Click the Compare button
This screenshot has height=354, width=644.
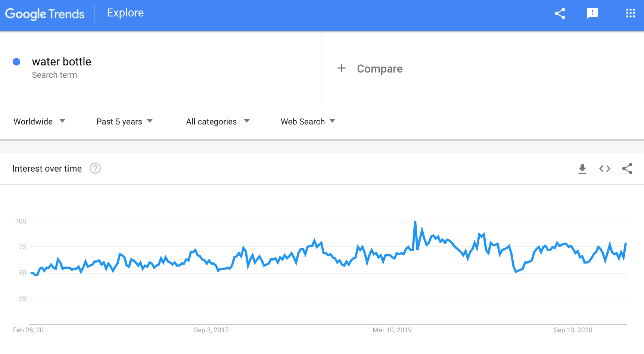pyautogui.click(x=370, y=68)
